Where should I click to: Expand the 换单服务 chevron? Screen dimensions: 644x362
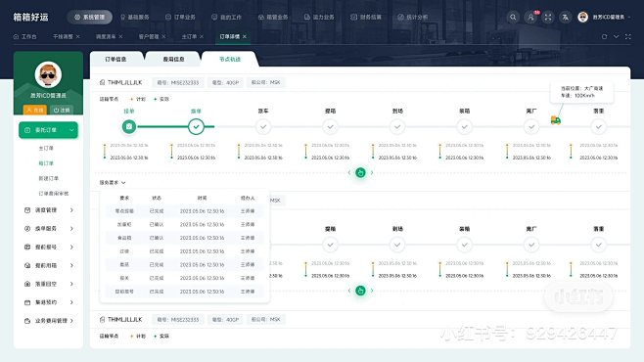pos(71,229)
